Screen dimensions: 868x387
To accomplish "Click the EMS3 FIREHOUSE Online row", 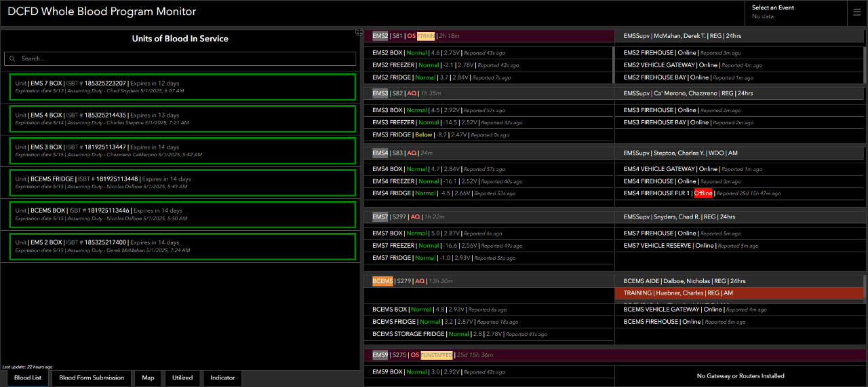I will [741, 110].
